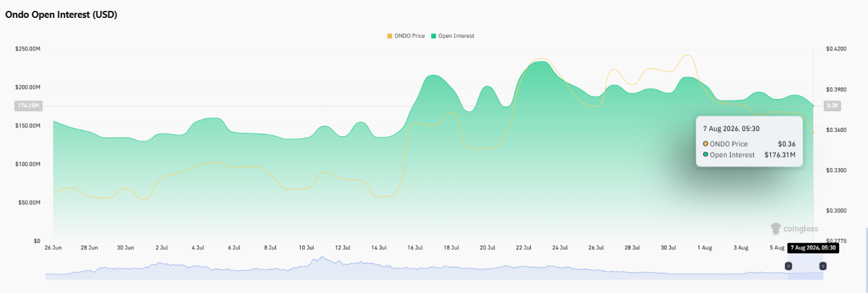Click the 28 Jul date label

coord(632,247)
